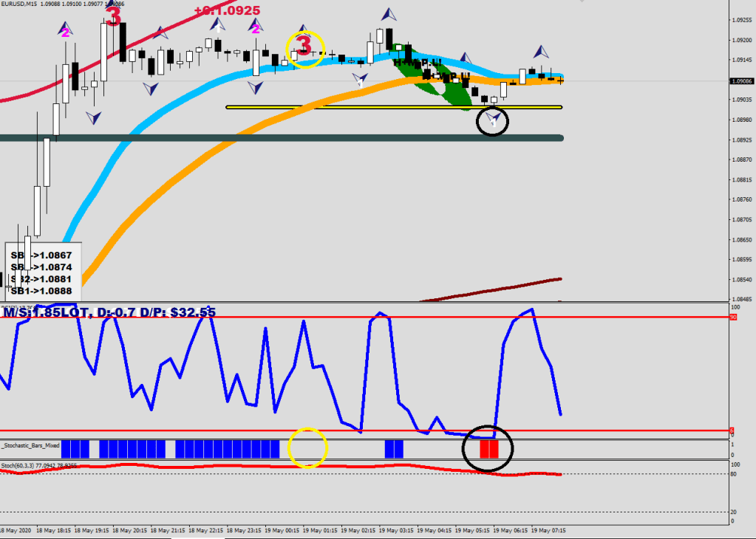This screenshot has height=539, width=756.
Task: Select the isolated pair of blue stochastic bars
Action: [394, 448]
